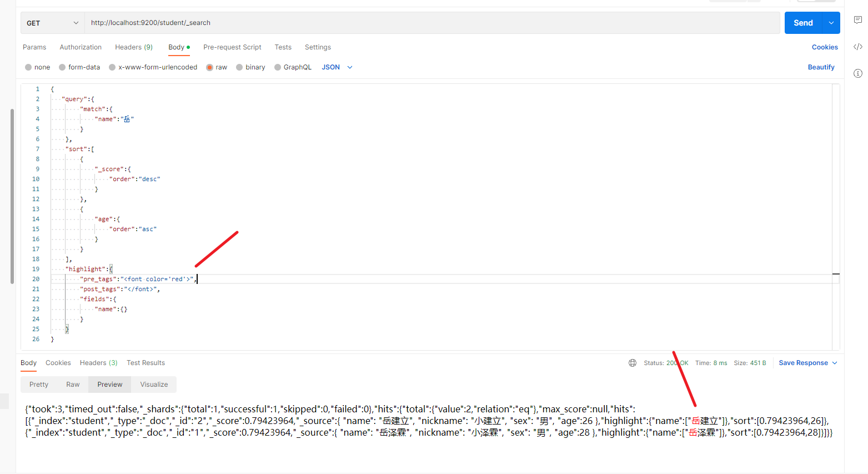Click the "query" line in editor
Viewport: 868px width, 474px height.
tap(78, 99)
